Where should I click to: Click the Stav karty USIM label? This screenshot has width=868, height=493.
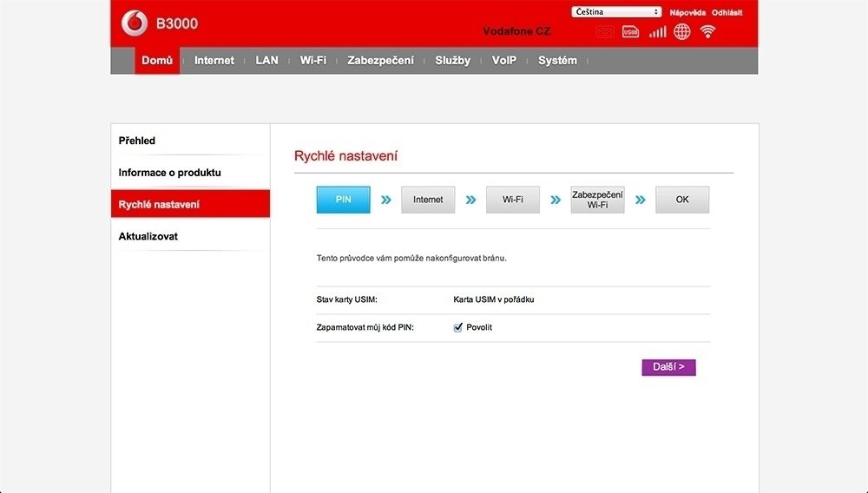pos(346,300)
